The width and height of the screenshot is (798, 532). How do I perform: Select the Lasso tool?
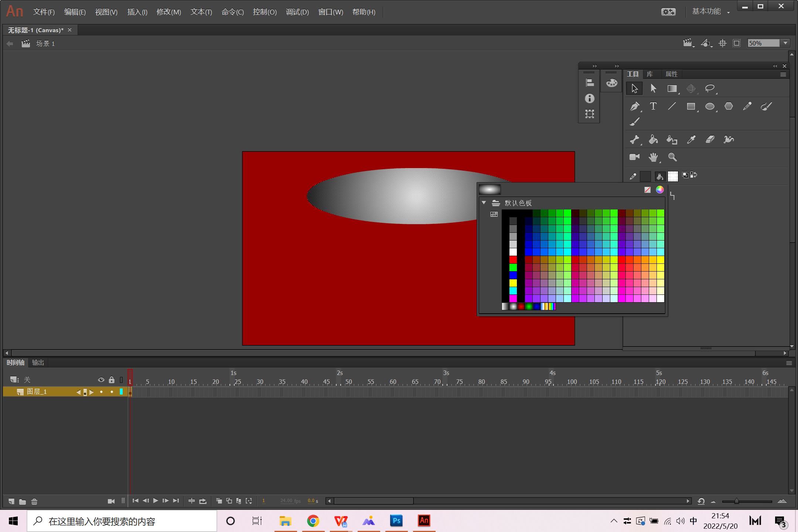[709, 88]
